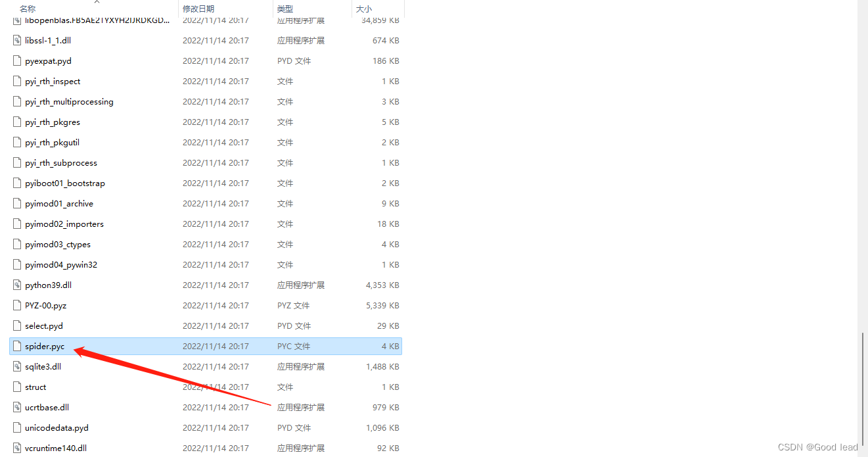Screen dimensions: 868x457
Task: Select the pyi_rth_multiprocessing file
Action: [x=69, y=101]
